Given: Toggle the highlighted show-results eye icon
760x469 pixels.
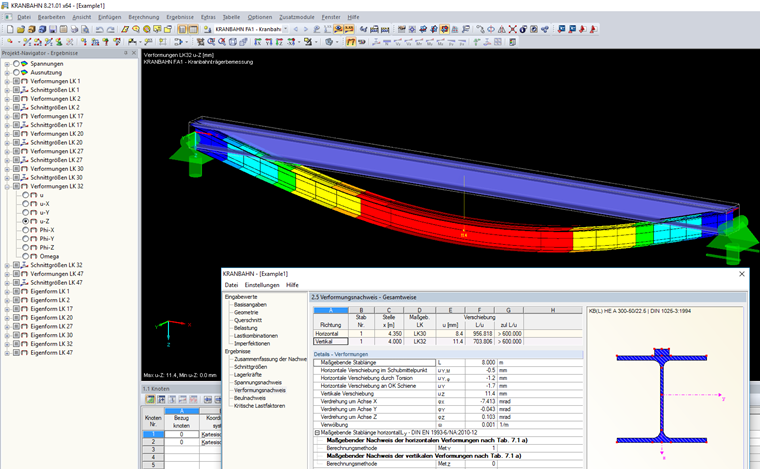Looking at the screenshot, I should coord(338,29).
